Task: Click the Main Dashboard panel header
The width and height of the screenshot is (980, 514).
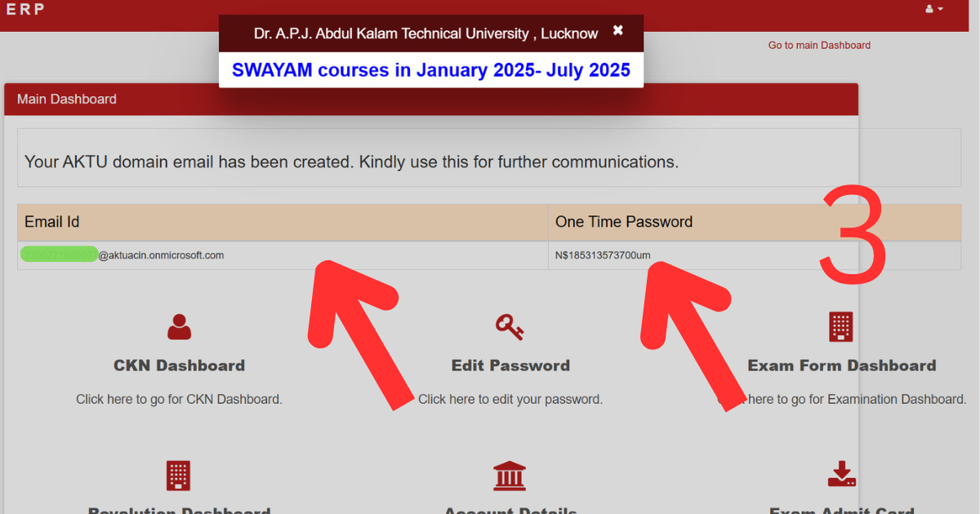Action: [x=431, y=99]
